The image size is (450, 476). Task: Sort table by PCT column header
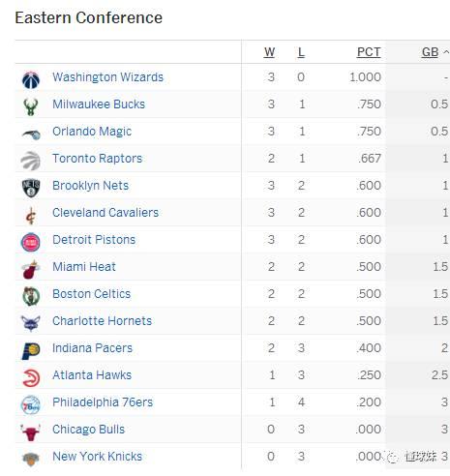369,52
